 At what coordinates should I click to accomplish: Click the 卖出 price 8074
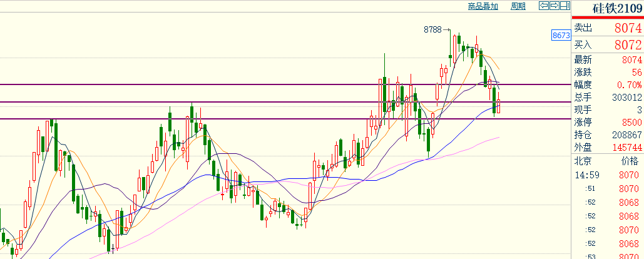coord(628,28)
